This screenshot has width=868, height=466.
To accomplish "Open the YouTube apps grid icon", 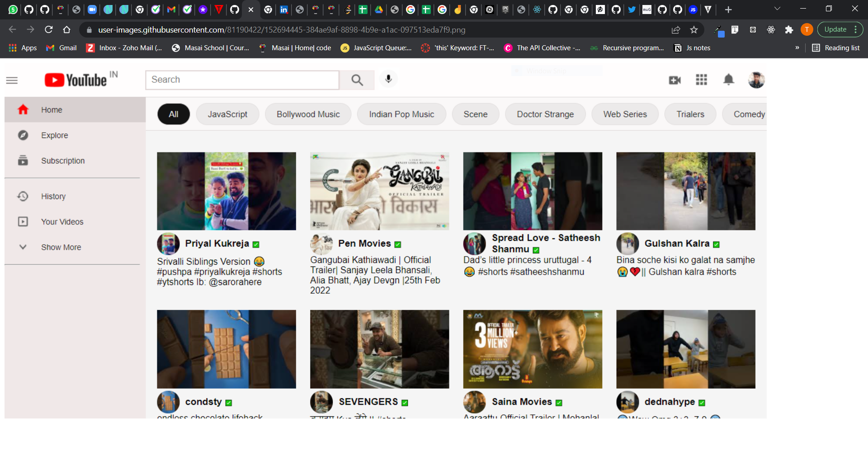I will tap(701, 80).
